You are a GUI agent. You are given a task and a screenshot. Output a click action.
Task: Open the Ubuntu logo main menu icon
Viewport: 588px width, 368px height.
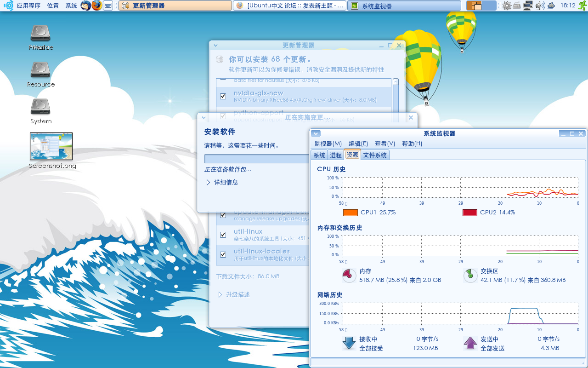[8, 6]
